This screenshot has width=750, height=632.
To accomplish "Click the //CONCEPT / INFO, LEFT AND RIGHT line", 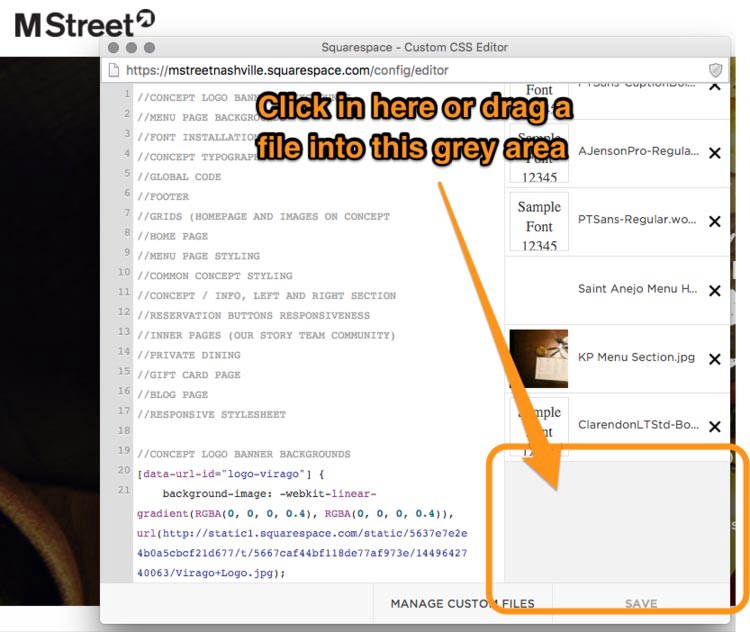I will coord(266,296).
